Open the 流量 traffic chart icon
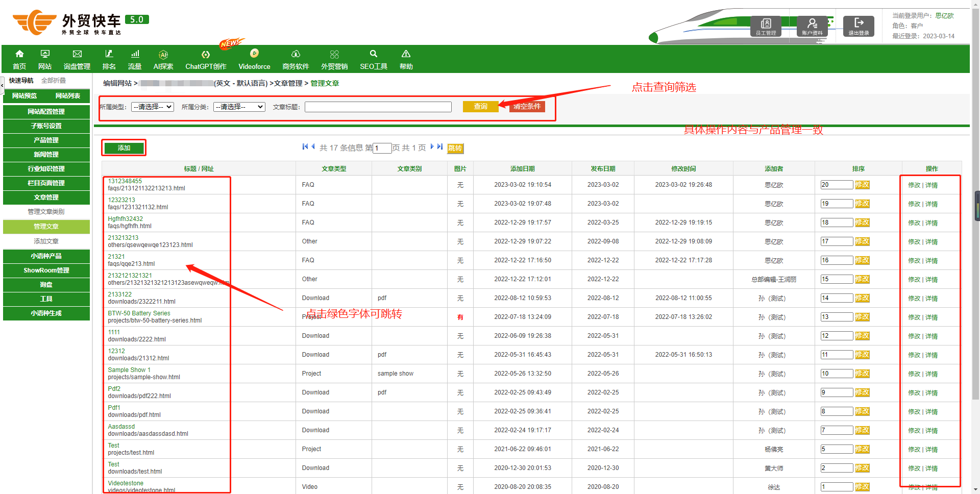Screen dimensions: 980x494 [x=135, y=54]
